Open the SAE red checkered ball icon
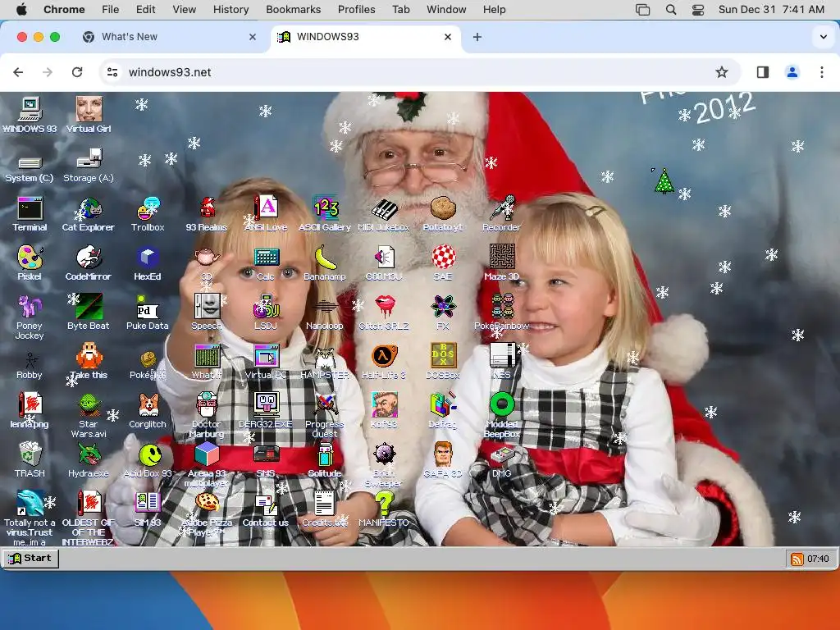Viewport: 840px width, 630px height. pyautogui.click(x=442, y=258)
